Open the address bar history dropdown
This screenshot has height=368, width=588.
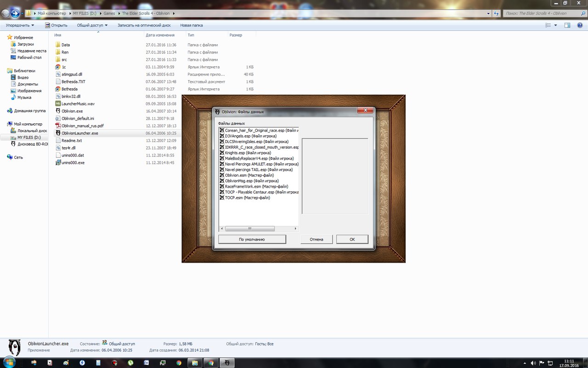pos(488,13)
